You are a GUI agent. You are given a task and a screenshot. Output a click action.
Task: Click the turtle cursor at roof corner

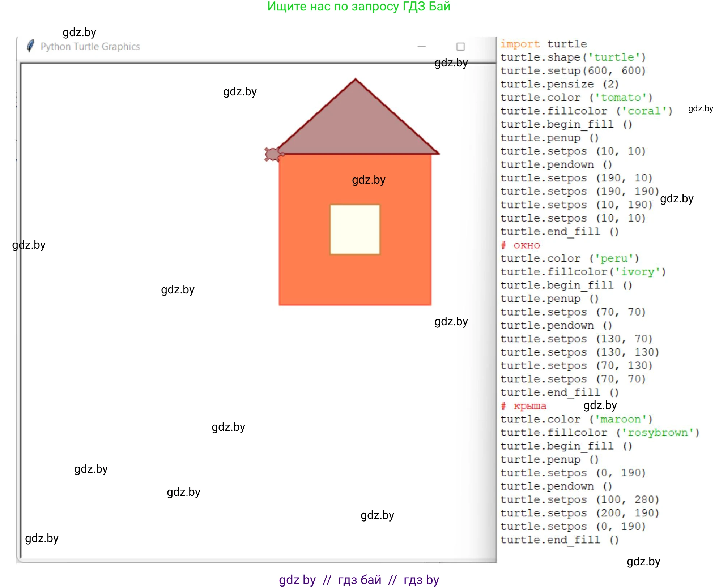273,154
